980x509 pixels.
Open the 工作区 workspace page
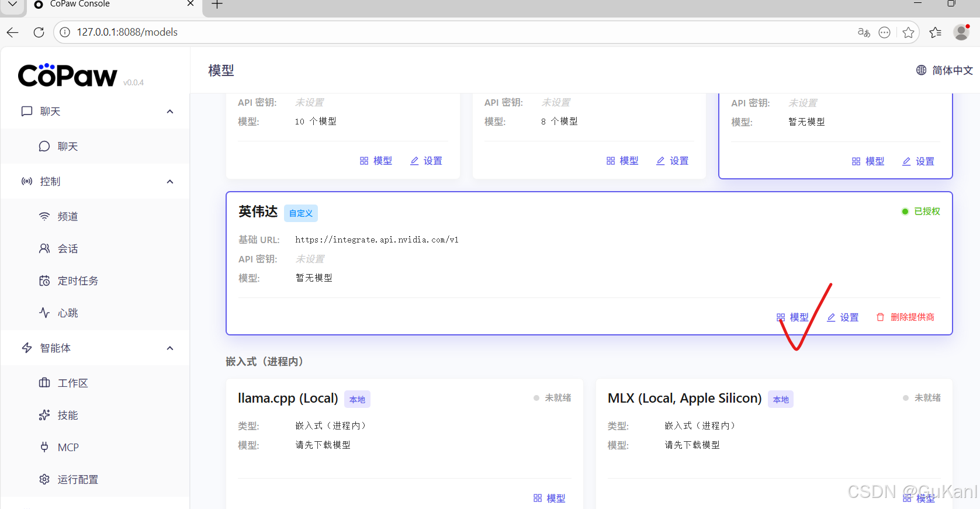[95, 383]
